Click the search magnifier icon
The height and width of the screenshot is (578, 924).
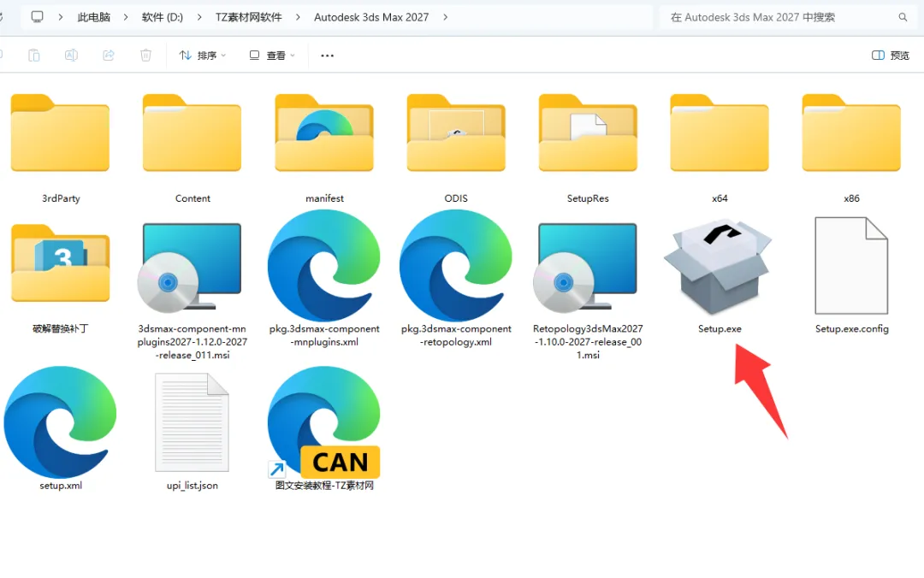click(x=903, y=17)
